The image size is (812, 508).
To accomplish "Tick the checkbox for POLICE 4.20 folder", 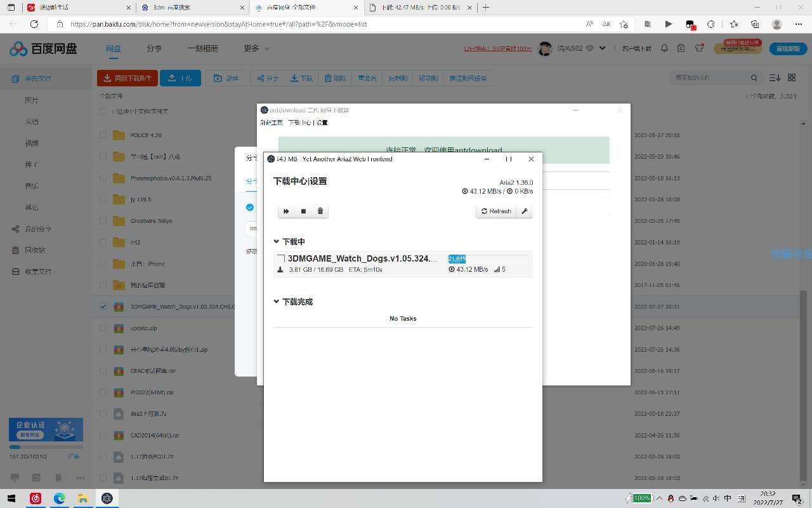I will coord(103,135).
